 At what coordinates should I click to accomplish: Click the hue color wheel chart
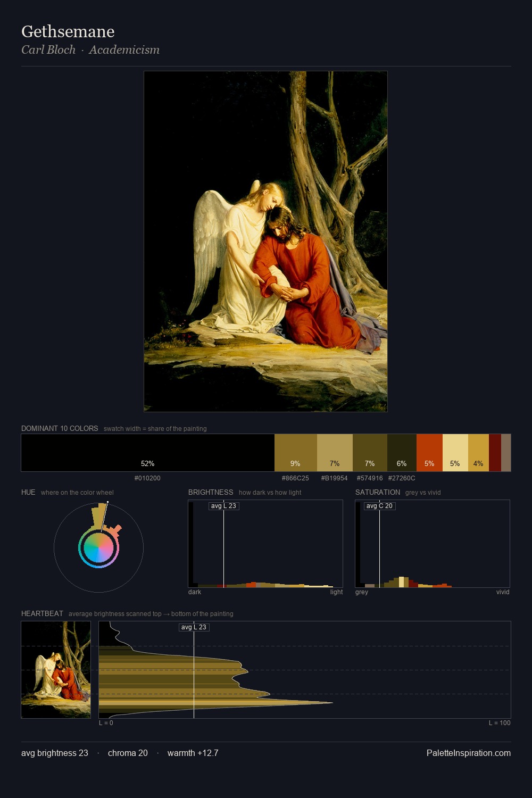(98, 547)
